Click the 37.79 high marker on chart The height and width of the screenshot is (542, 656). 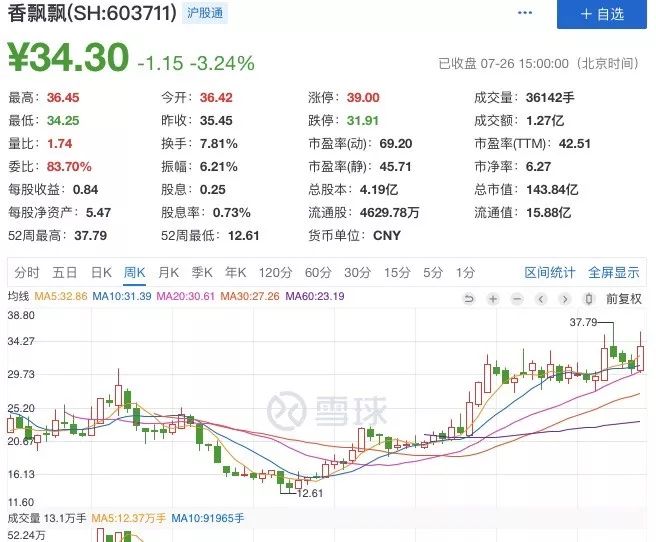coord(584,322)
